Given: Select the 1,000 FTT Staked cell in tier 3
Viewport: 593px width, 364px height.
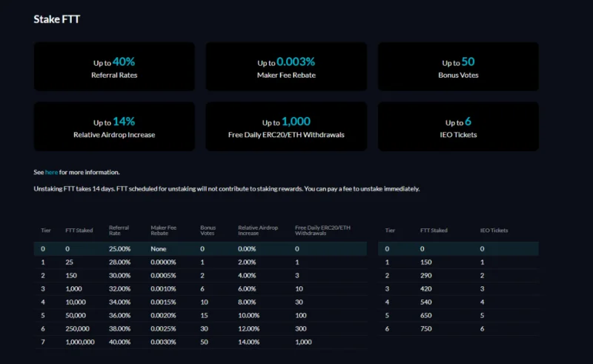Looking at the screenshot, I should (73, 288).
